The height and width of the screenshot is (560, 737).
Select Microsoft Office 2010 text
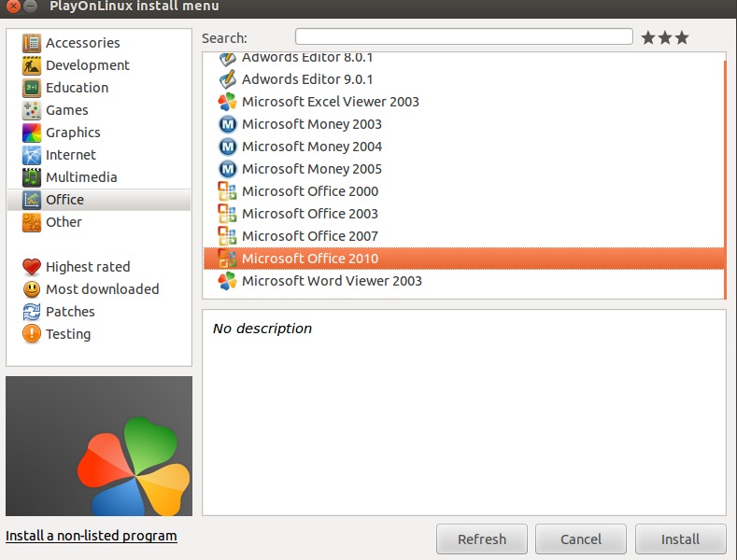click(310, 259)
